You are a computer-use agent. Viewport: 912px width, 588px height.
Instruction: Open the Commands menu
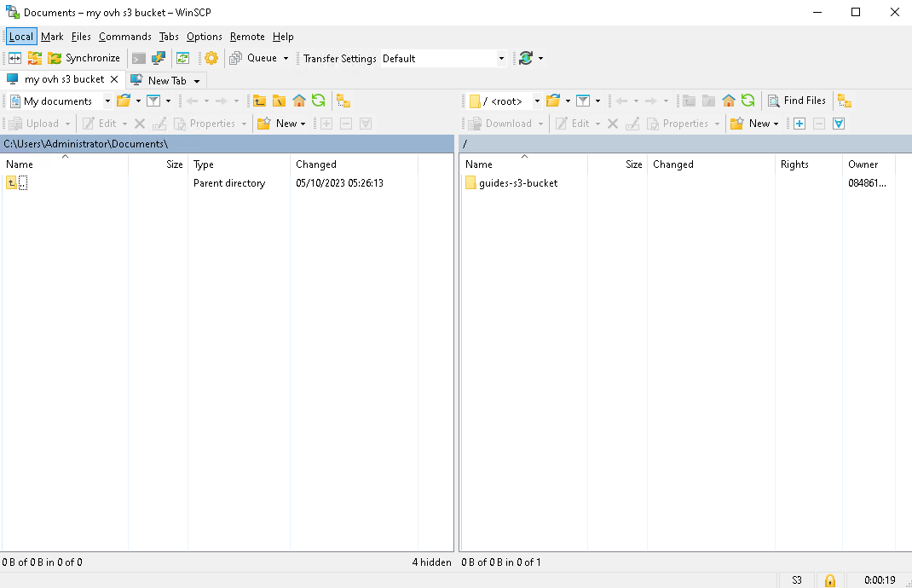[124, 37]
